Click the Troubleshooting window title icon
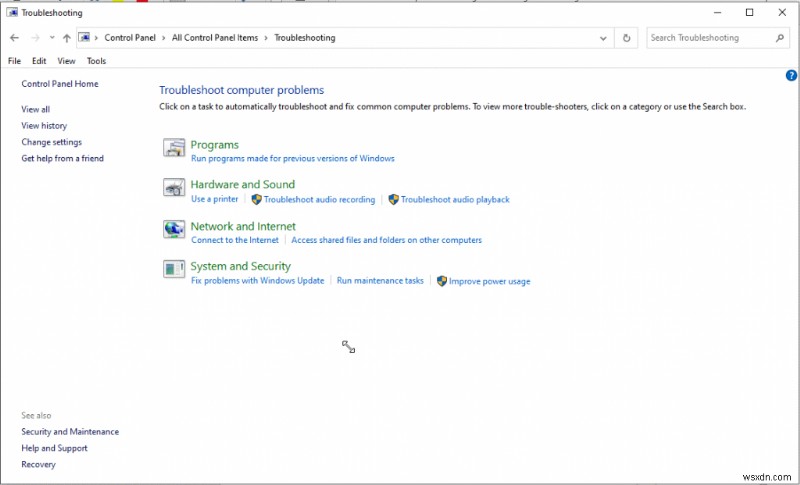Screen dimensions: 800x485 [12, 12]
